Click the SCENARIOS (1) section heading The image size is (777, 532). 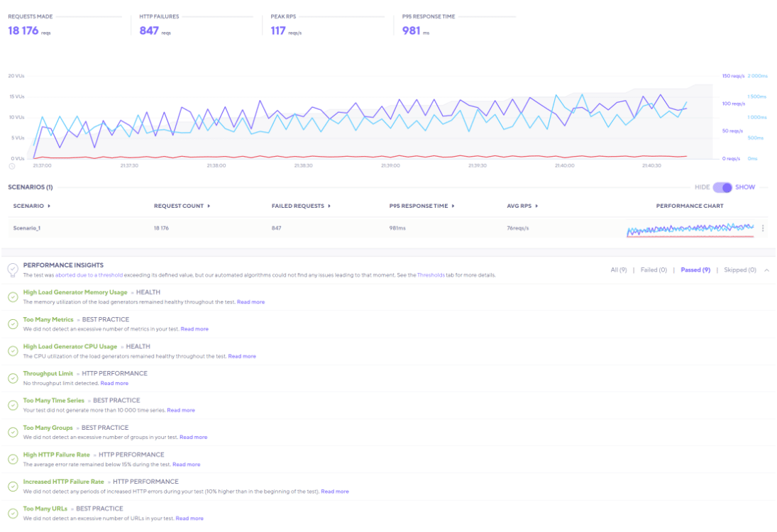pyautogui.click(x=31, y=187)
